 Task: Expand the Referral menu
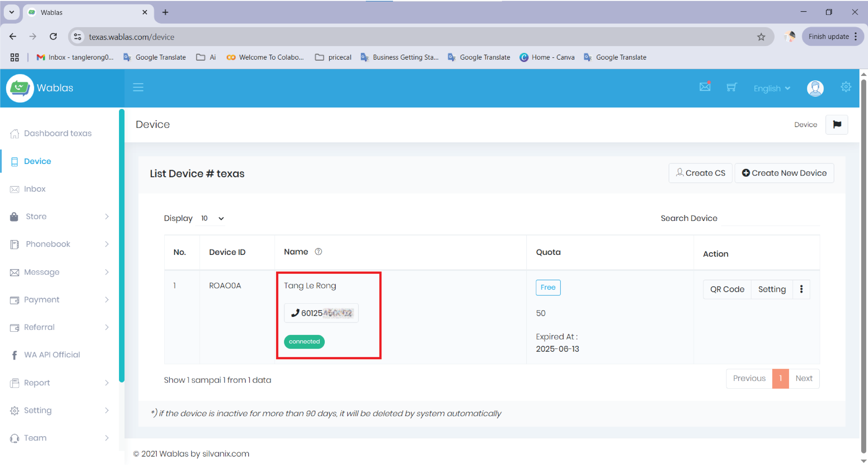click(x=60, y=327)
